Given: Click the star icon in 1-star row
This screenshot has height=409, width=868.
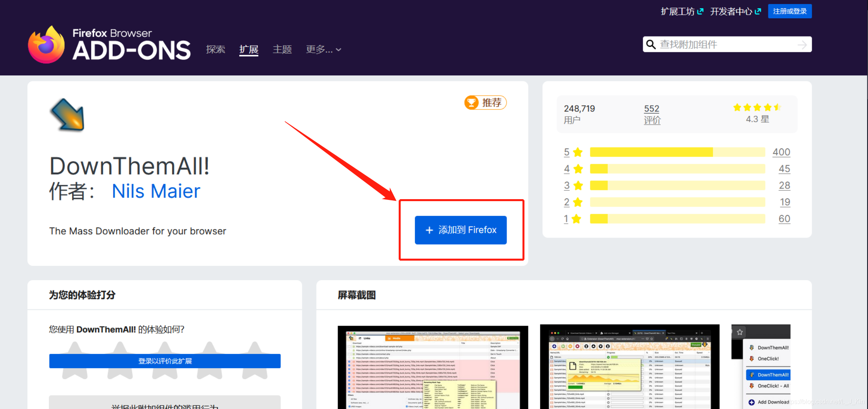Looking at the screenshot, I should click(577, 219).
